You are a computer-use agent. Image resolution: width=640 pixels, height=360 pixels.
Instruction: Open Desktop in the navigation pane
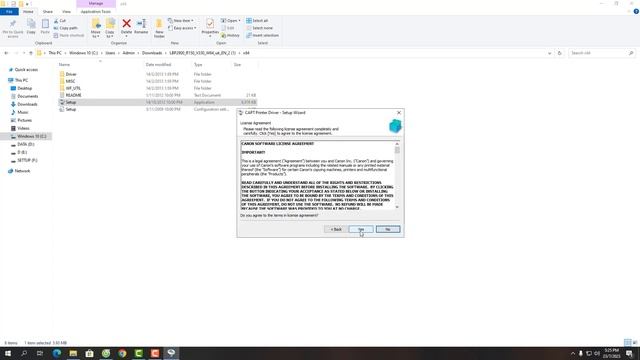tap(24, 88)
